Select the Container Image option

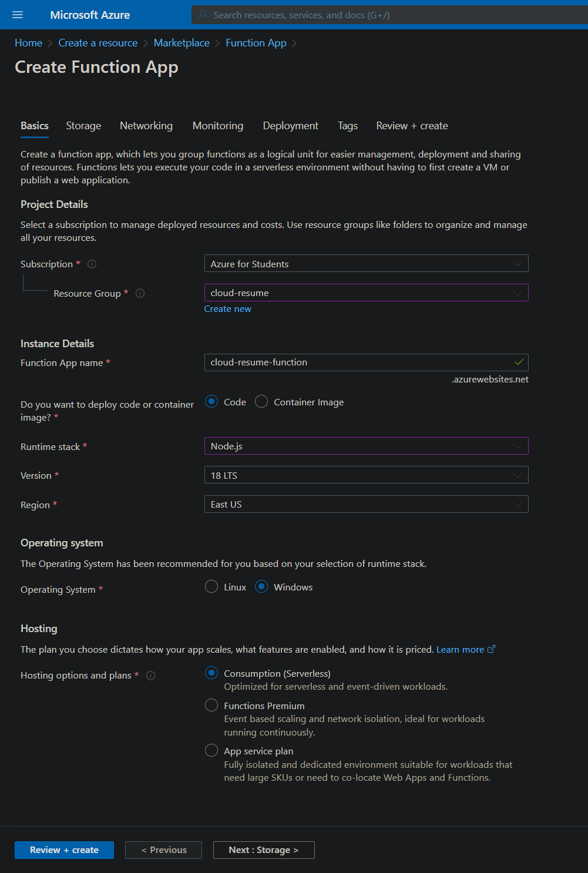pyautogui.click(x=261, y=402)
